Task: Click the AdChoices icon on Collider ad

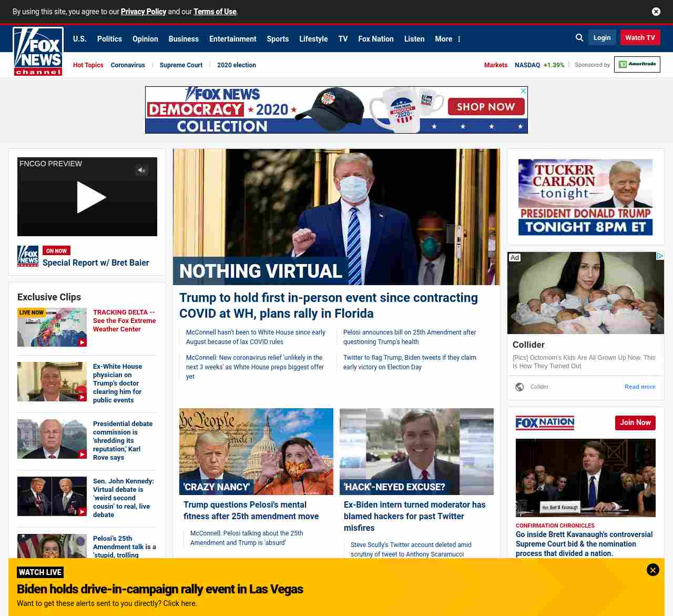Action: point(660,256)
